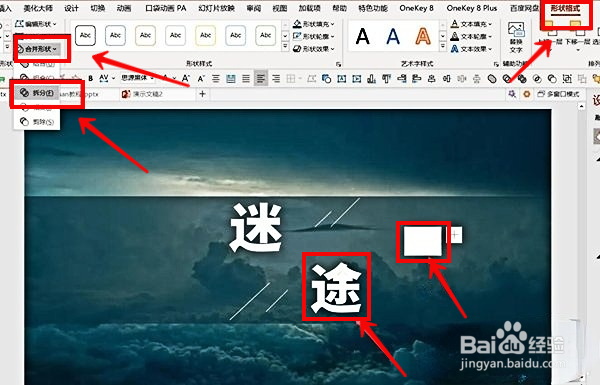600x385 pixels.
Task: Click the AV character spacing icon
Action: (x=104, y=78)
